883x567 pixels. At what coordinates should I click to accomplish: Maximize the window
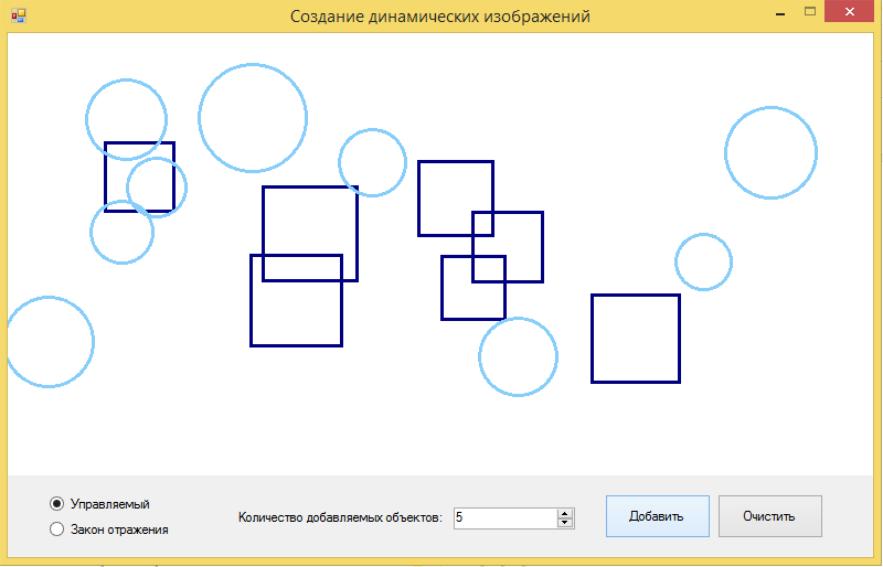point(810,12)
